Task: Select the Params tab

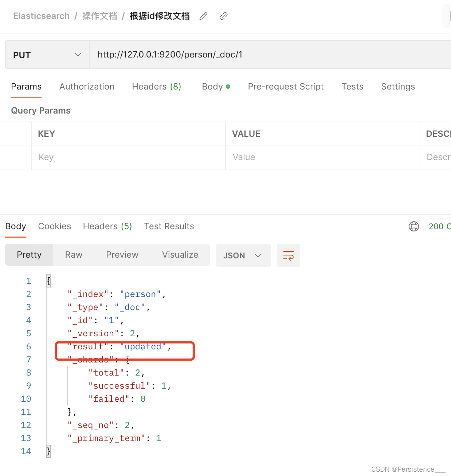Action: click(26, 87)
